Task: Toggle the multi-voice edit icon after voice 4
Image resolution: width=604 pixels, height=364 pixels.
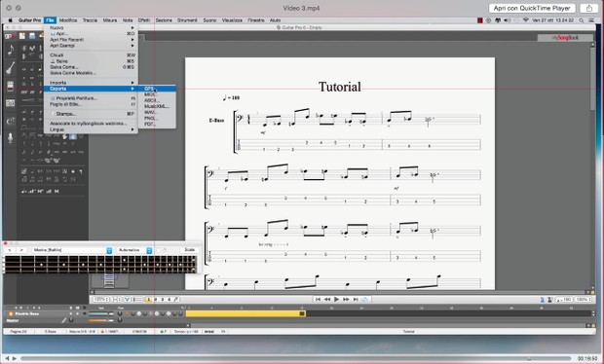Action: 175,300
